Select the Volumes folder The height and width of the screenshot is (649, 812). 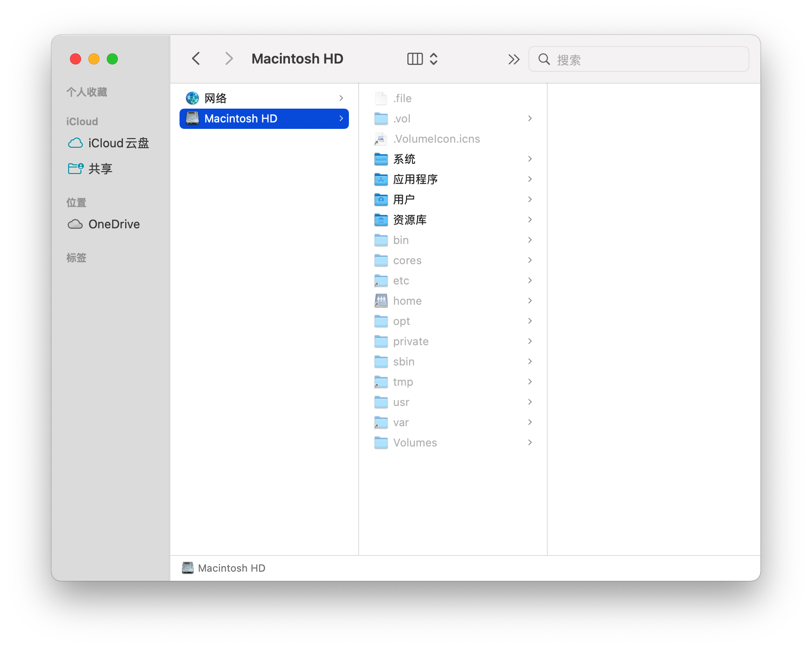coord(453,443)
